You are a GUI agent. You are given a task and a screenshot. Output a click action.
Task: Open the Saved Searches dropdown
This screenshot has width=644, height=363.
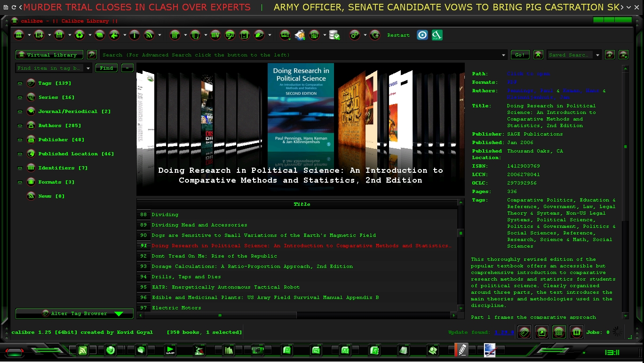coord(598,55)
